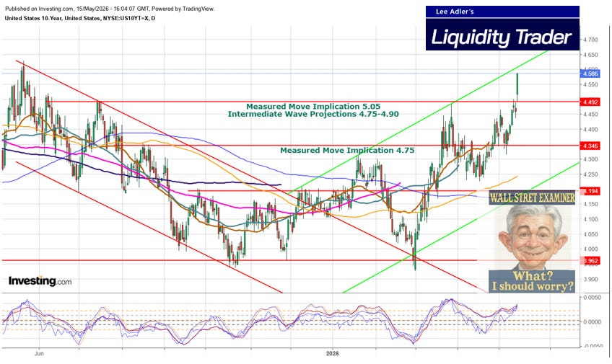Click the 4.550 price axis value

coord(590,84)
